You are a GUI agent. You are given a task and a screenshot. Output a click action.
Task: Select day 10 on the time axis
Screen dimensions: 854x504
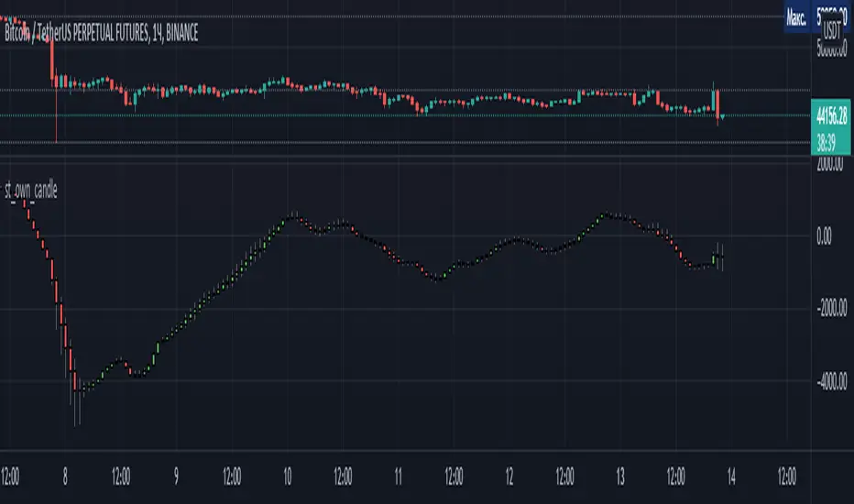(x=287, y=477)
